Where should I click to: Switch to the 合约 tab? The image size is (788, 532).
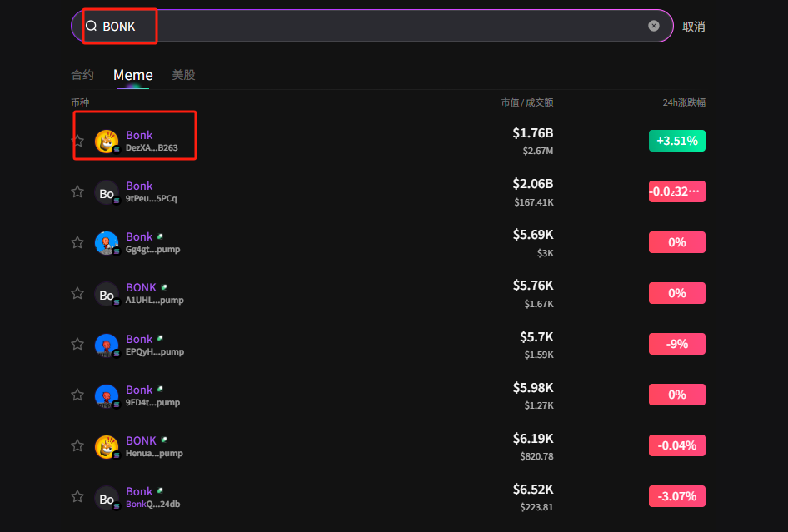[x=82, y=75]
